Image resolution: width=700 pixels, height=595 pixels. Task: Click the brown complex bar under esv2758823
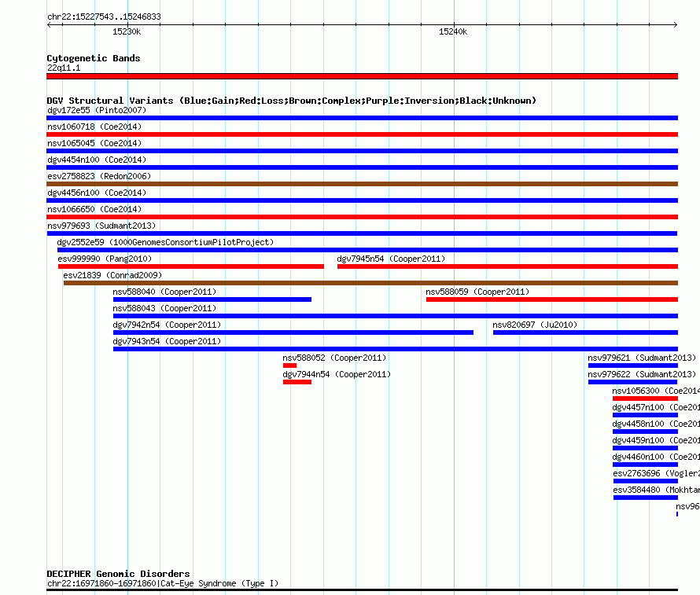(x=362, y=184)
